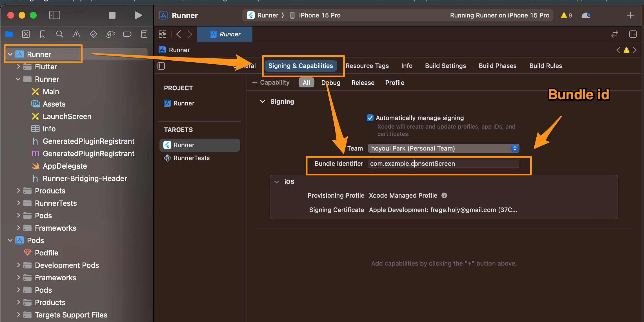This screenshot has height=322, width=644.
Task: Open the Issue navigator warning icon
Action: (77, 34)
